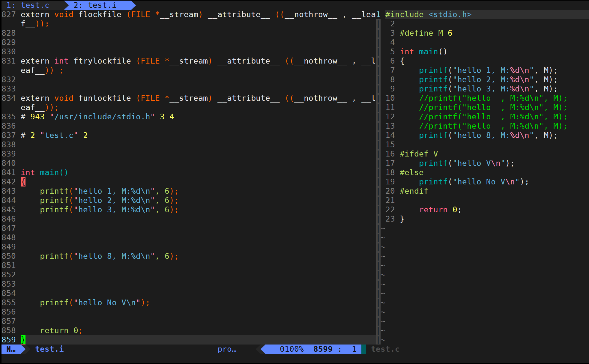Click the #ifdef V directive

click(419, 154)
